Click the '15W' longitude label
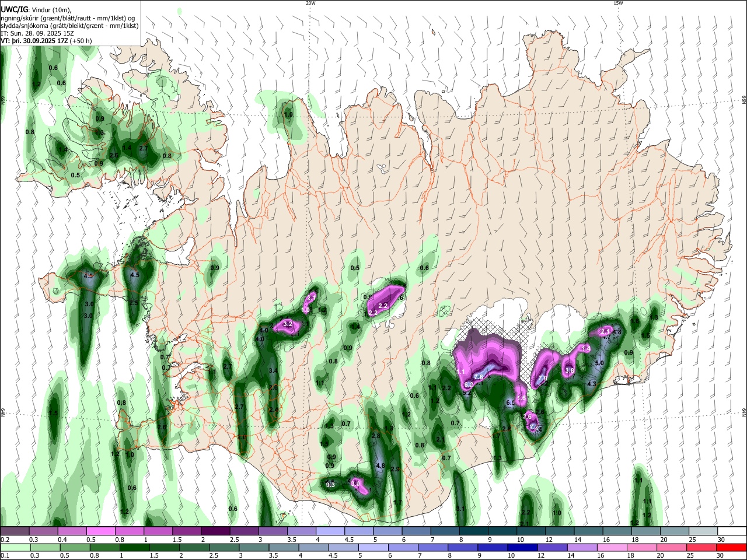747x560 pixels. (617, 3)
